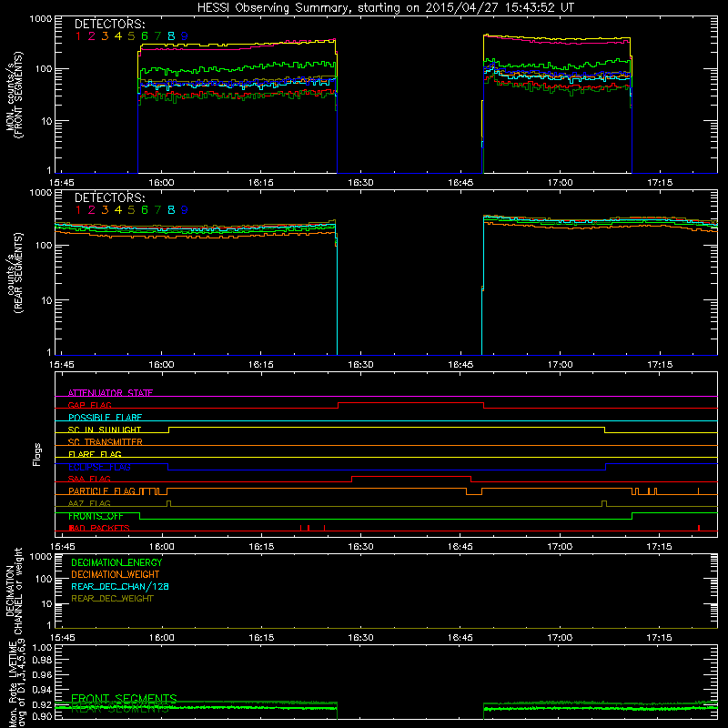Select orange detector 3 in rear segments legend
Image resolution: width=728 pixels, height=728 pixels.
click(x=105, y=210)
